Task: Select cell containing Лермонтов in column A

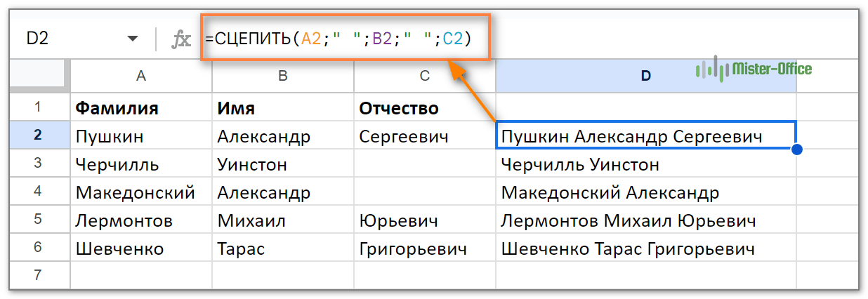Action: click(x=141, y=220)
